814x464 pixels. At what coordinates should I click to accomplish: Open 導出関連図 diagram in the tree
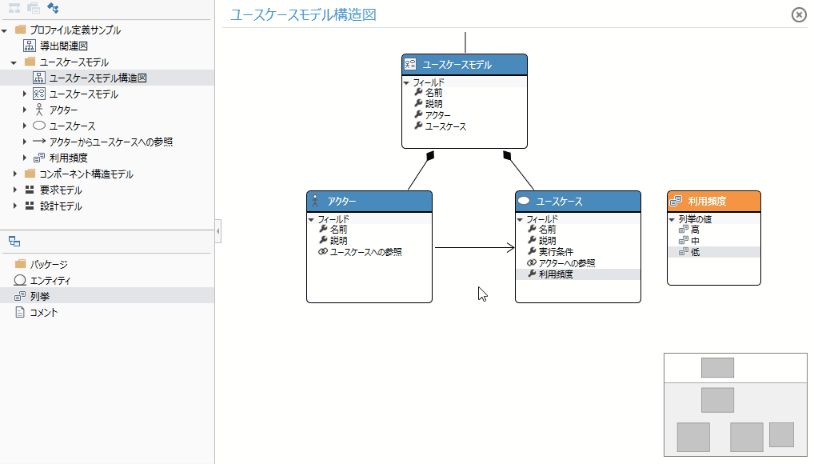pos(62,46)
